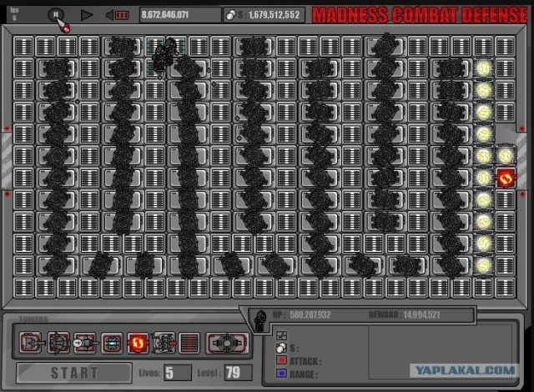The image size is (534, 392).
Task: Click the coin icon next to $ label
Action: tap(281, 348)
